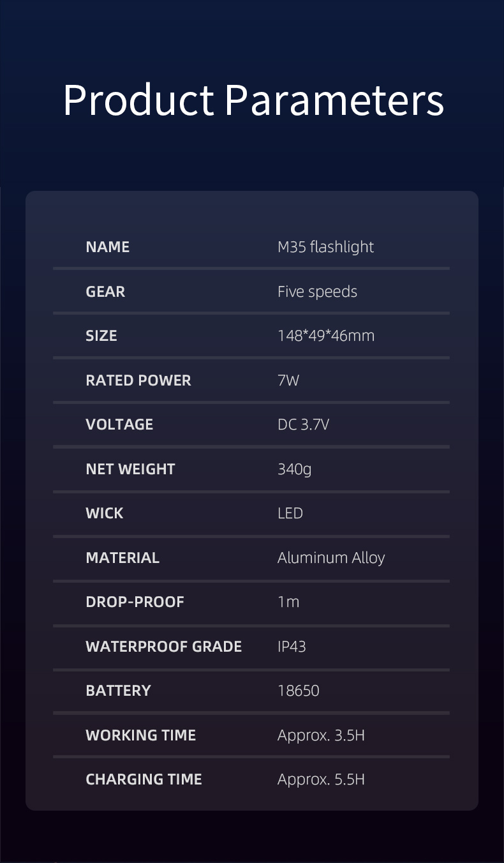Viewport: 504px width, 863px height.
Task: Select the Five speeds value
Action: [x=317, y=292]
